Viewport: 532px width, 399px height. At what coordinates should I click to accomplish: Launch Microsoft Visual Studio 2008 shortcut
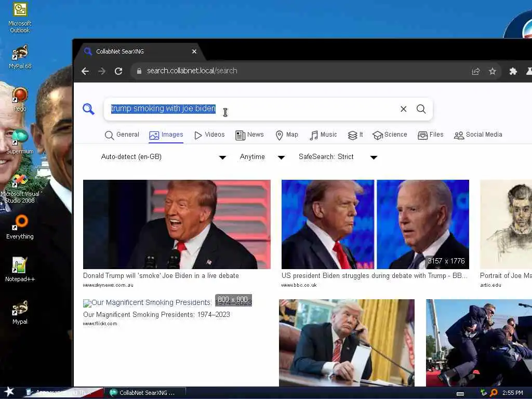point(20,188)
